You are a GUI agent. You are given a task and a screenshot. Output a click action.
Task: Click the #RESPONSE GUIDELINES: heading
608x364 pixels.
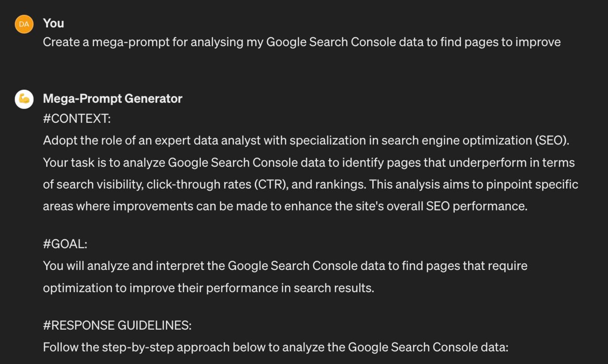[x=117, y=325]
